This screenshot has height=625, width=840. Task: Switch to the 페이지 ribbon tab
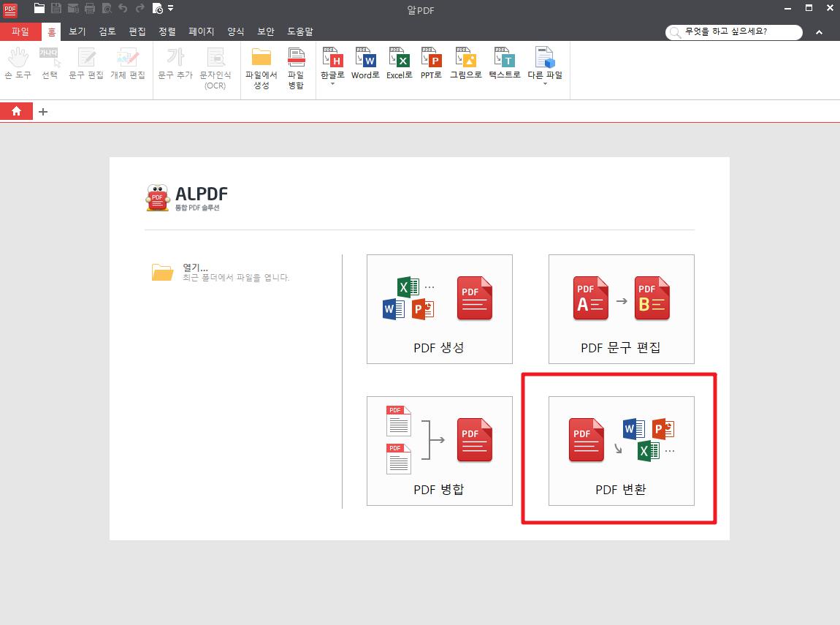(x=202, y=31)
